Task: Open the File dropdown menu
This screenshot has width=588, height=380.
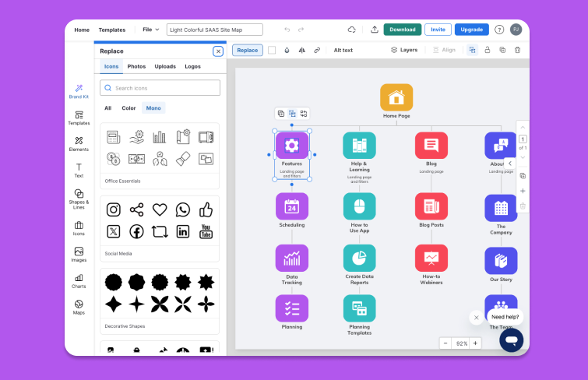Action: click(x=151, y=30)
